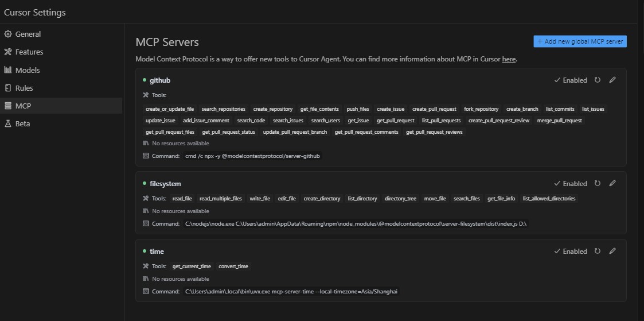Screen dimensions: 644x321
Task: Disable the filesystem MCP server
Action: point(571,184)
